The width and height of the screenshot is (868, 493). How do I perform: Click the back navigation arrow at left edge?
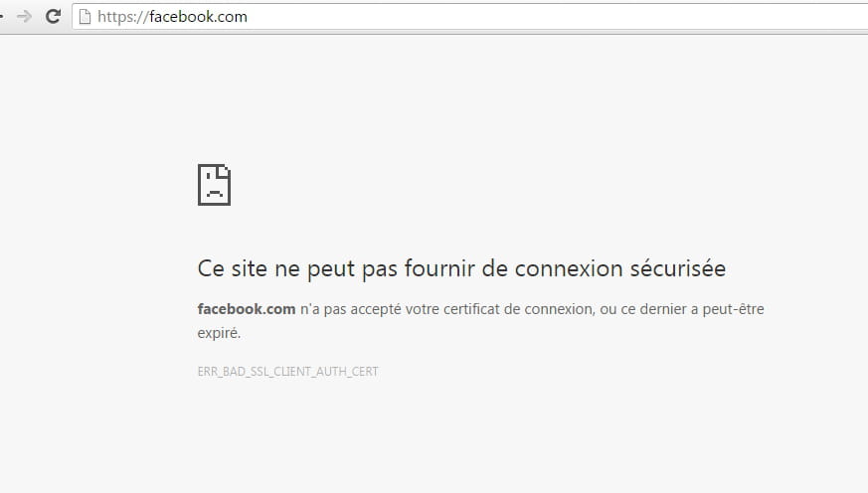point(2,17)
